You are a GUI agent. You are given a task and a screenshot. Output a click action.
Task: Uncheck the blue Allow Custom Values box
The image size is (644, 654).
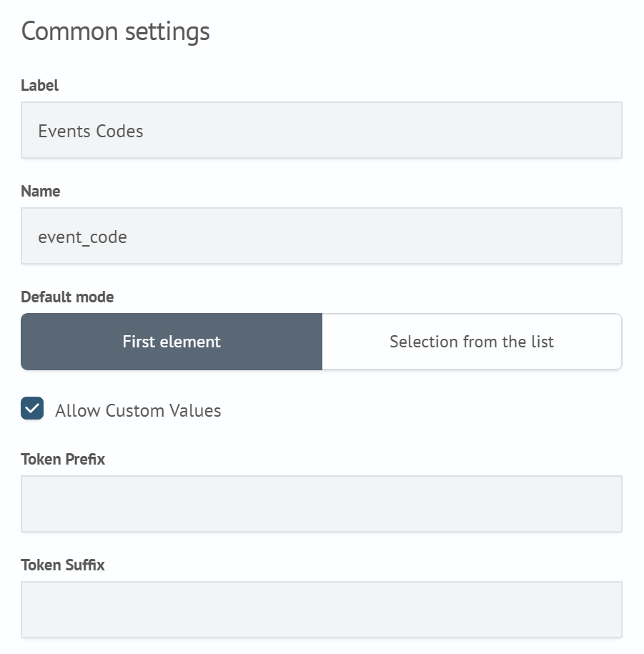33,410
